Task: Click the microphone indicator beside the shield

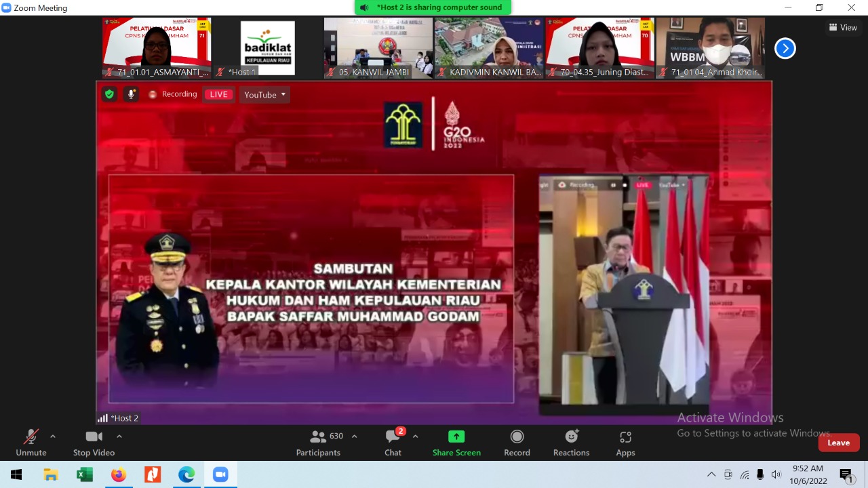Action: pyautogui.click(x=132, y=94)
